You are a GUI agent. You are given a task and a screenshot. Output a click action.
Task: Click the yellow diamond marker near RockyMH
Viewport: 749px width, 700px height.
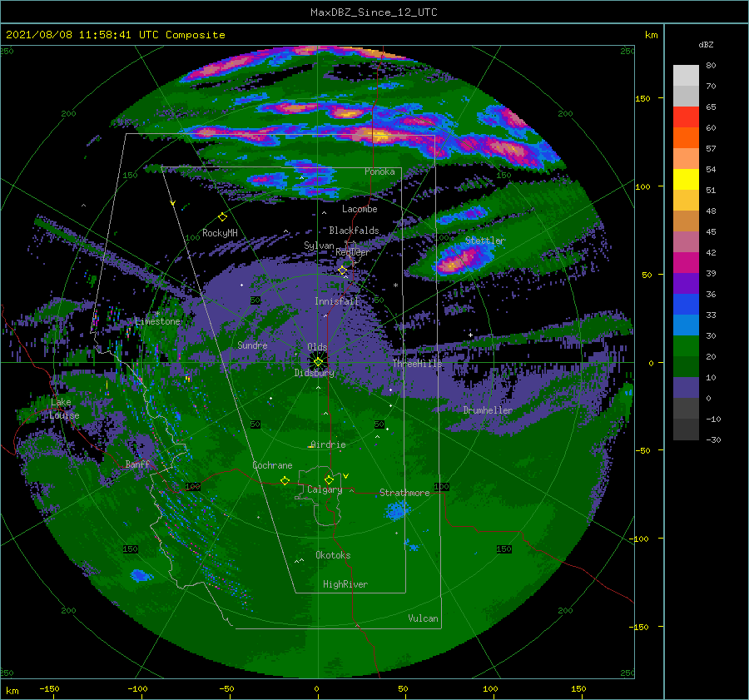(222, 217)
